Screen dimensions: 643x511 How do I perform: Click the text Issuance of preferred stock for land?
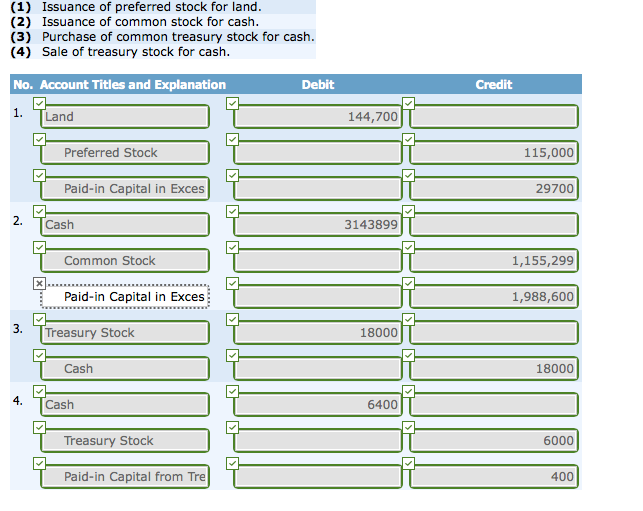[152, 7]
